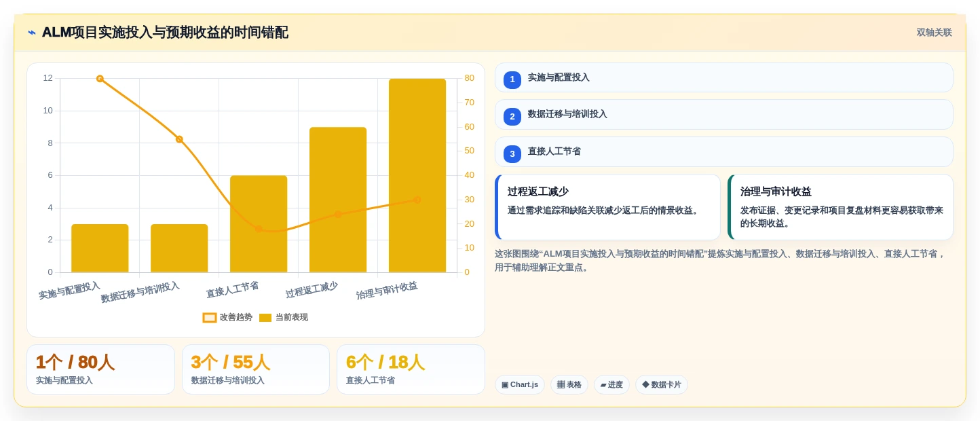
Task: Select the tallest bar for 治理与审计收益
Action: (417, 175)
